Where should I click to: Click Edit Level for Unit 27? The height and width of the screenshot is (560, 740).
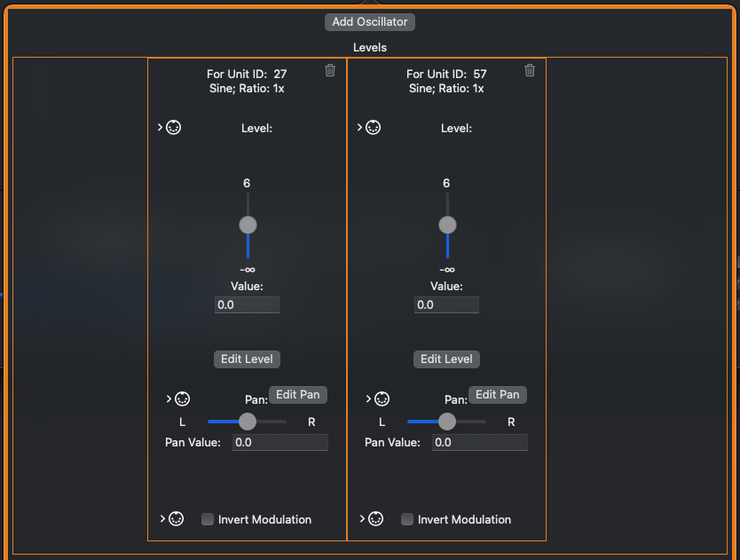(248, 359)
